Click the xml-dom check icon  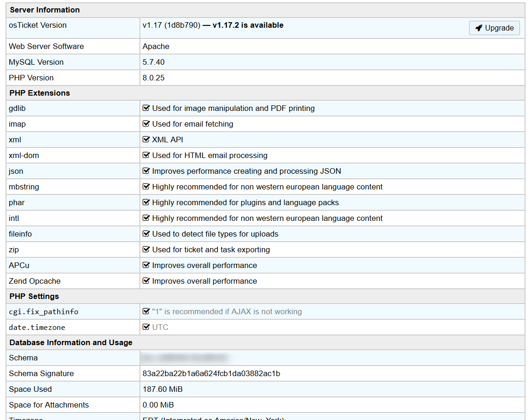pyautogui.click(x=146, y=155)
